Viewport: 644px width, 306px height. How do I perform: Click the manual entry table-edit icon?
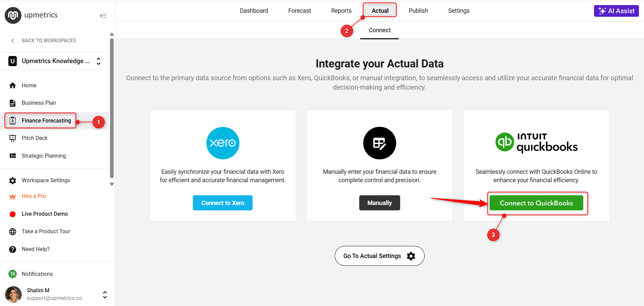[x=380, y=143]
